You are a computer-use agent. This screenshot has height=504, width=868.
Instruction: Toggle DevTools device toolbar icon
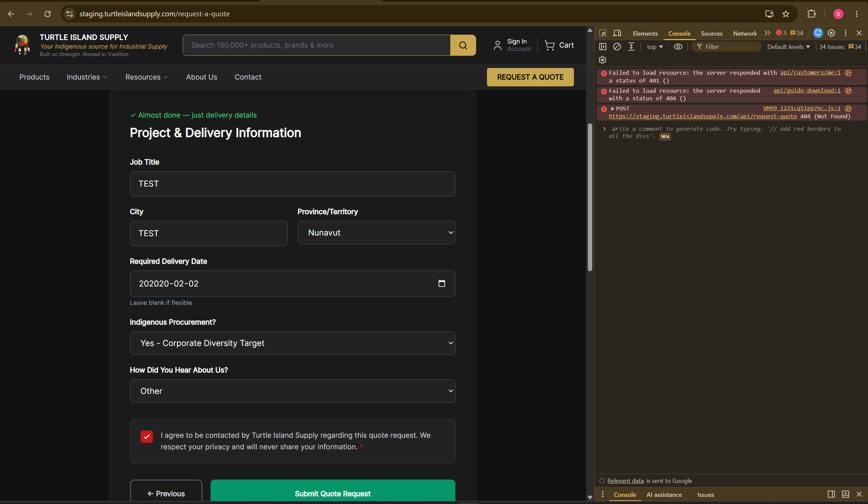coord(617,33)
